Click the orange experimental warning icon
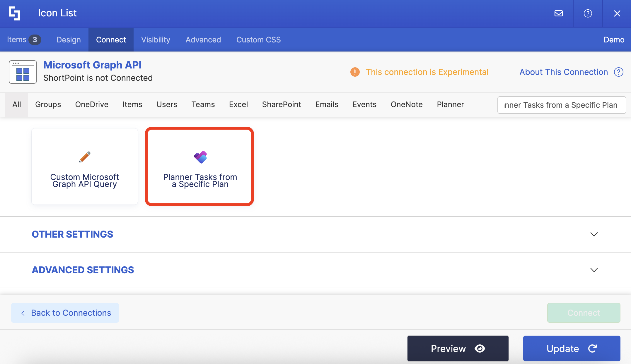 [x=355, y=72]
